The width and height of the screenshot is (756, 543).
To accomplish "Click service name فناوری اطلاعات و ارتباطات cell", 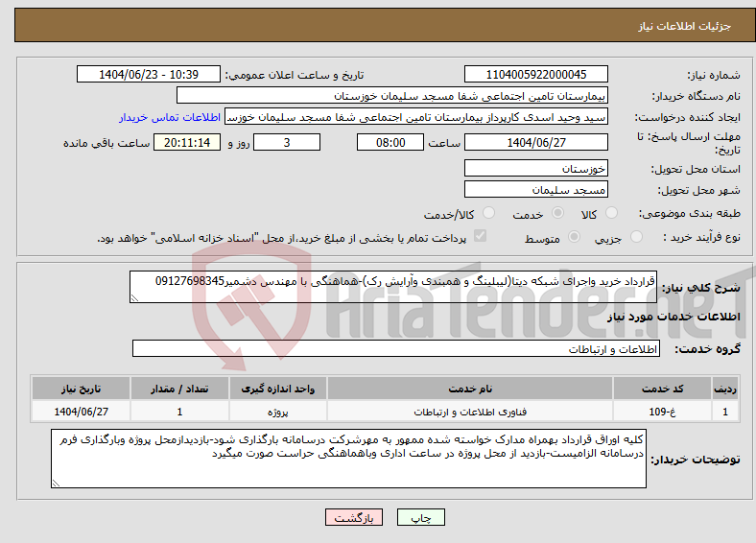I will (470, 412).
